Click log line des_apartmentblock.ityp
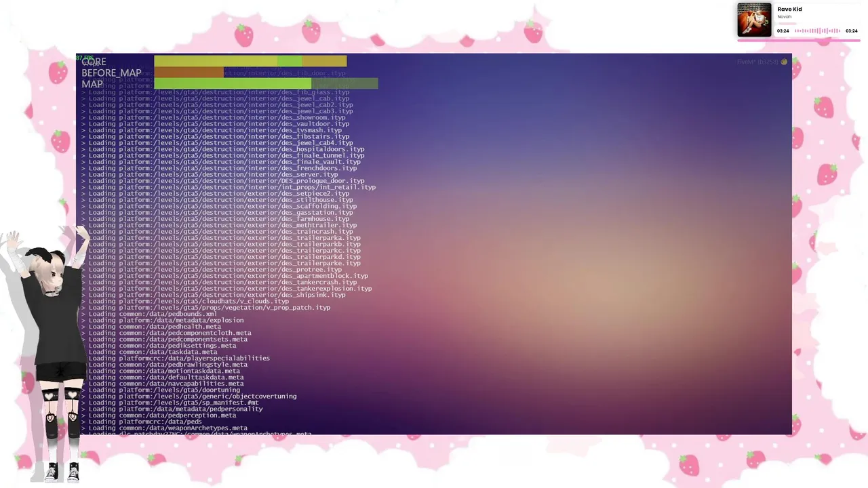This screenshot has width=868, height=488. [x=225, y=276]
